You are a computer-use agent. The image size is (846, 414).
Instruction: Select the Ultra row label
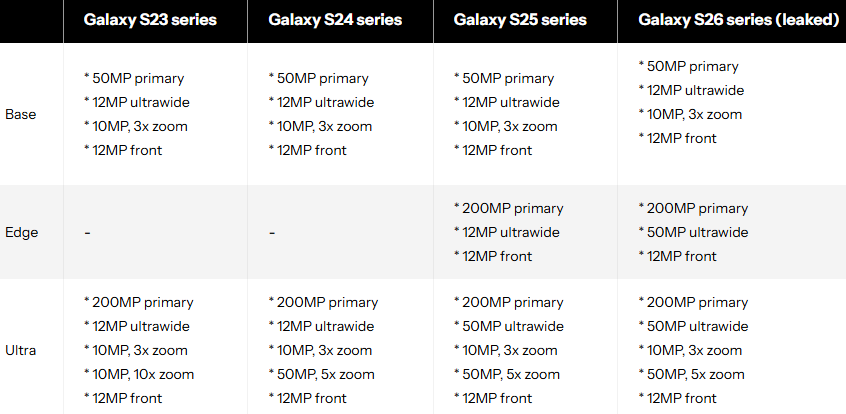[20, 350]
